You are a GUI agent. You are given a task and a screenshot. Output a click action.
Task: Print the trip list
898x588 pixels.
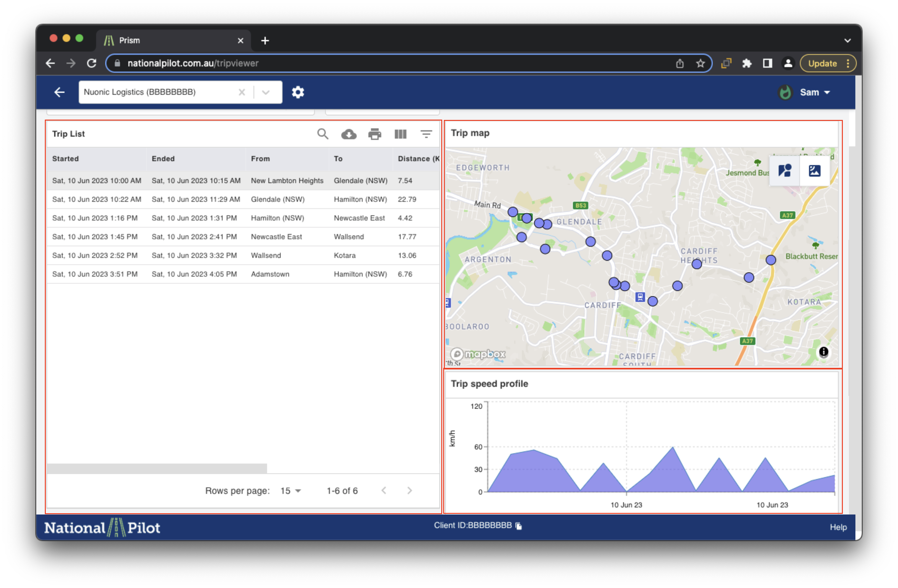(x=374, y=134)
